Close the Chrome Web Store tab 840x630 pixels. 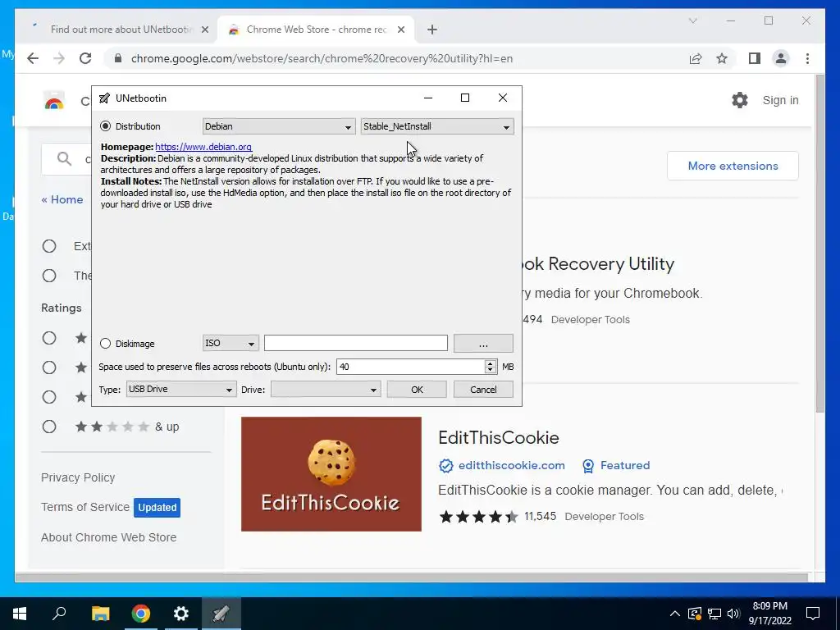point(400,30)
